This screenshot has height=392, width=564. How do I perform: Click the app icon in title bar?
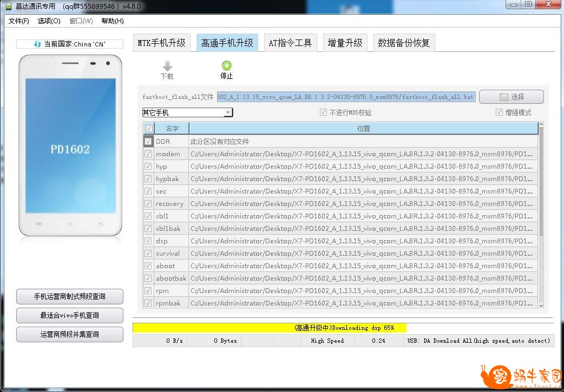point(9,6)
